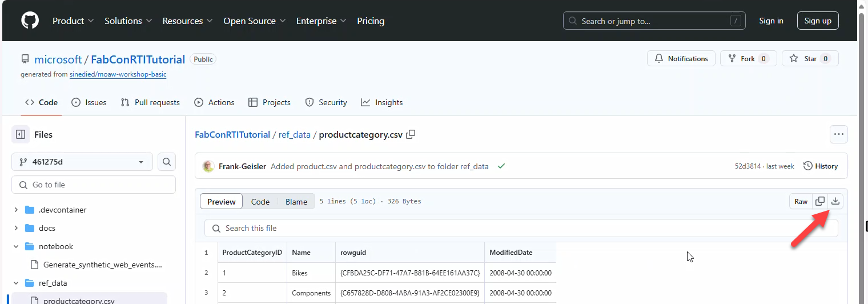Click the rowguid column header
This screenshot has width=868, height=304.
tap(410, 252)
